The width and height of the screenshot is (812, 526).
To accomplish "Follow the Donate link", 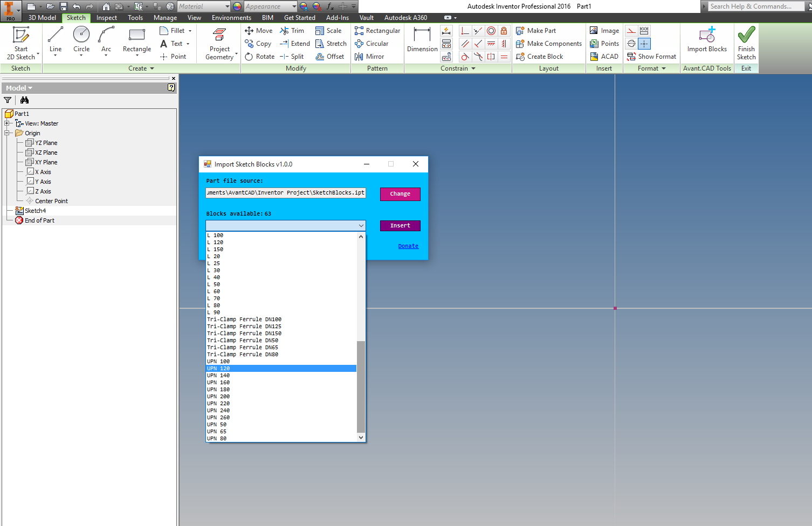I will (408, 246).
